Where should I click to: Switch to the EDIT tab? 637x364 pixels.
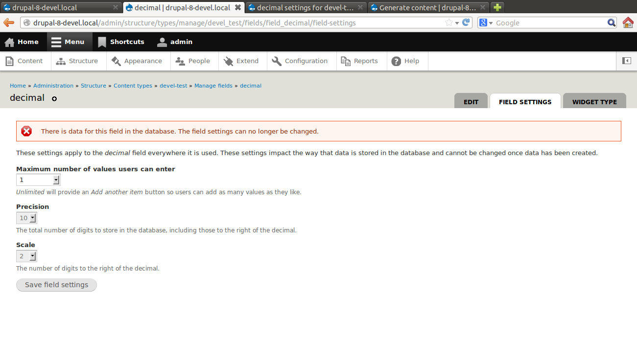(x=471, y=101)
